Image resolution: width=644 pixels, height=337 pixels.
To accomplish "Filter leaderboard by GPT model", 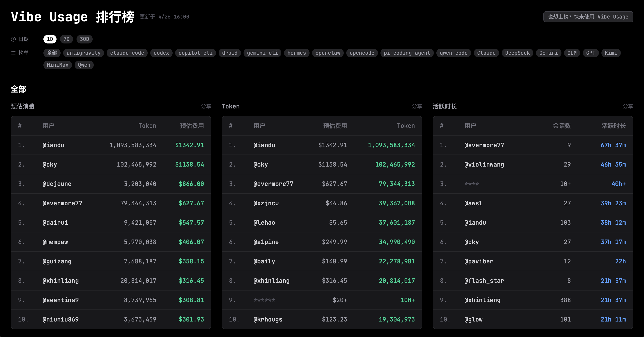I will 590,53.
